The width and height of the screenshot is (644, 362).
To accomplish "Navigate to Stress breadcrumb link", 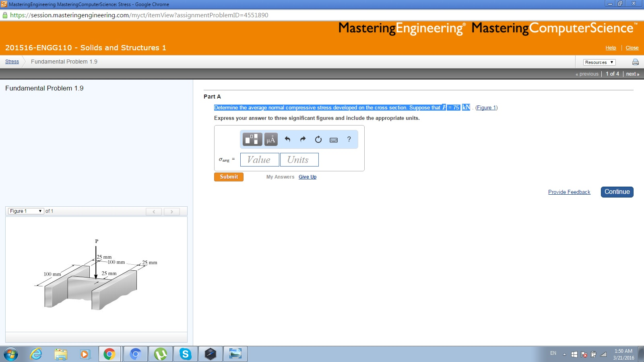I will (x=12, y=62).
